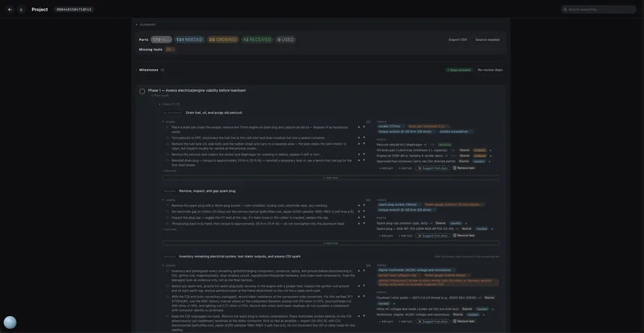The width and height of the screenshot is (644, 333).
Task: Remove the Oil drain pan part with x
Action: 490,150
